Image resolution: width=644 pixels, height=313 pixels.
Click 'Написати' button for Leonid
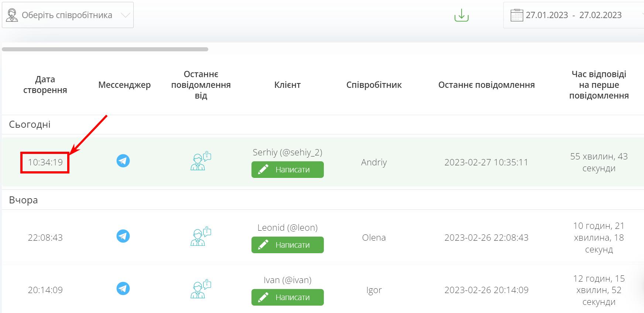tap(287, 245)
